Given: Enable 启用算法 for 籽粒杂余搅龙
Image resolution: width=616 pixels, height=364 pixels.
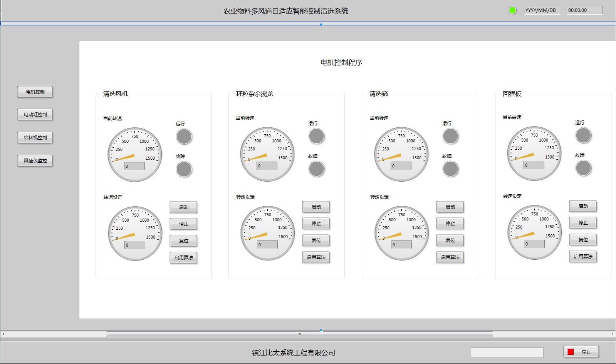Looking at the screenshot, I should [316, 257].
